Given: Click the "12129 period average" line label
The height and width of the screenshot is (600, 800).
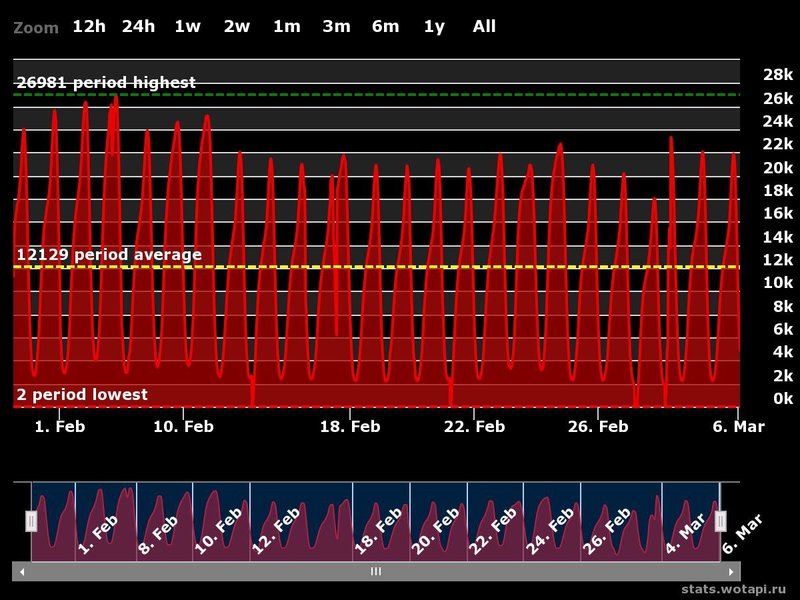Looking at the screenshot, I should 109,255.
